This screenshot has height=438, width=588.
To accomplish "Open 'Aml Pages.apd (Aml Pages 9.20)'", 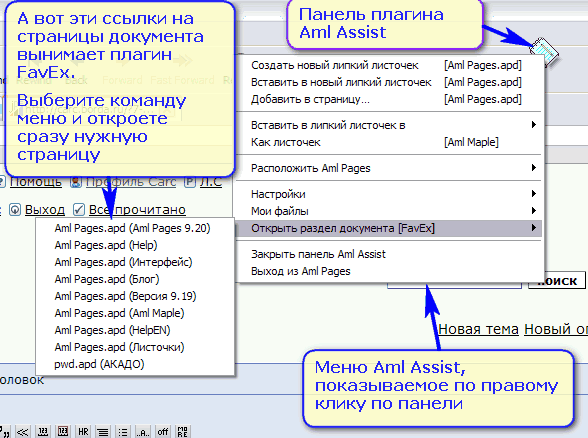I will click(135, 228).
